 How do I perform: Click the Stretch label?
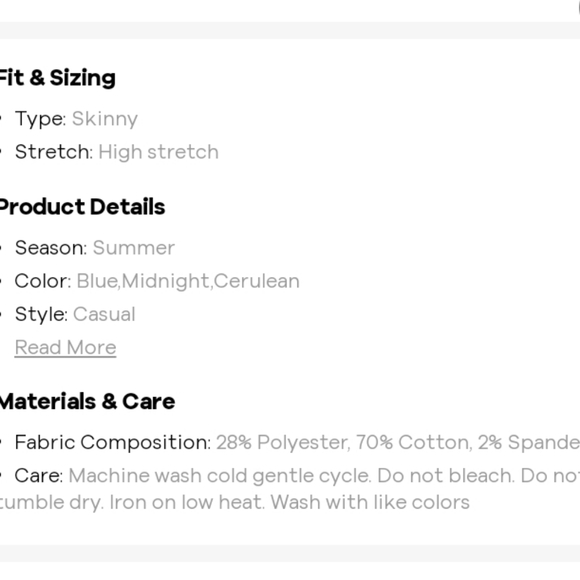click(x=54, y=152)
